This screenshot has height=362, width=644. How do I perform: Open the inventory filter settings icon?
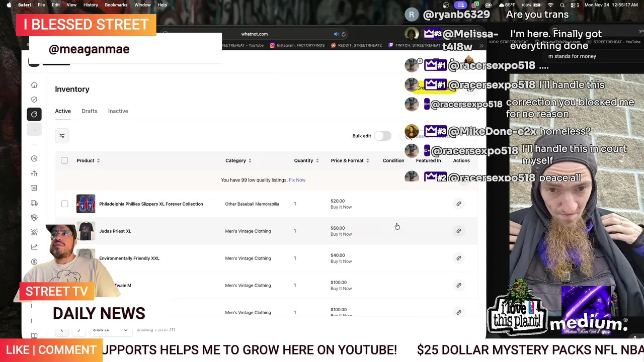tap(62, 136)
